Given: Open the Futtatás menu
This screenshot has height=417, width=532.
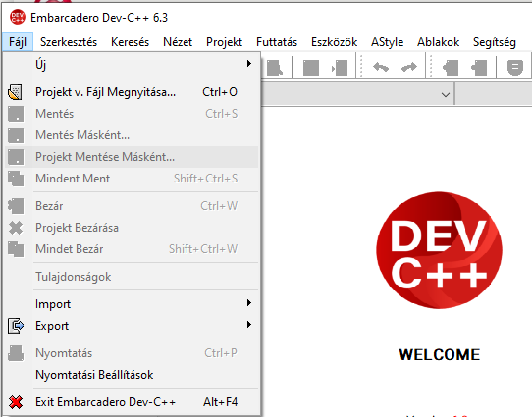Looking at the screenshot, I should [x=277, y=42].
